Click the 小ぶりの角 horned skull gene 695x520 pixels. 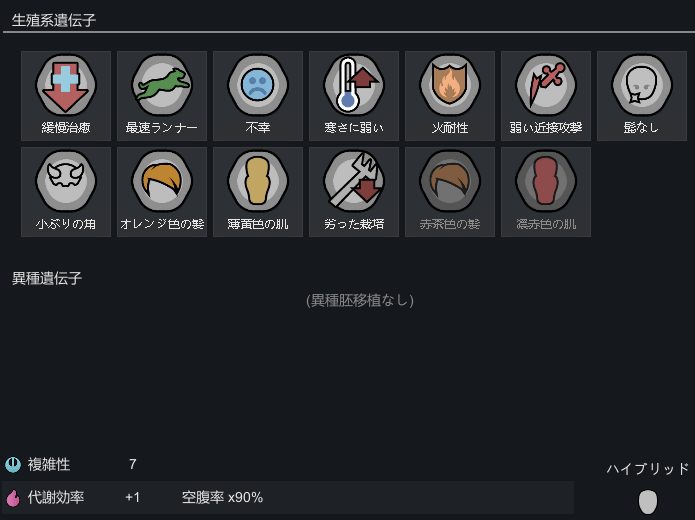66,192
